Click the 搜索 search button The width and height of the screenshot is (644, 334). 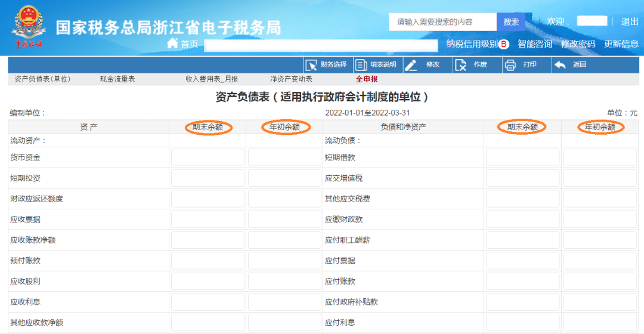511,22
